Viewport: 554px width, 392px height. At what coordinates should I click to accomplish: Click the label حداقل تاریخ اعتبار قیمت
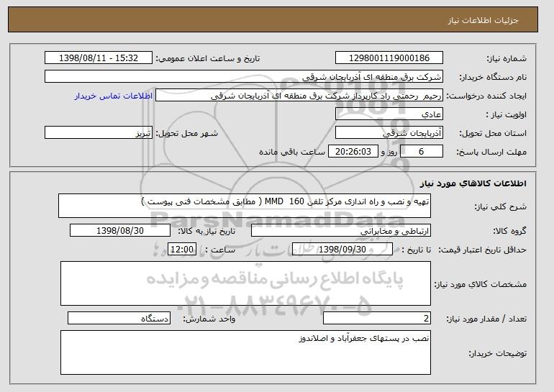tap(483, 250)
